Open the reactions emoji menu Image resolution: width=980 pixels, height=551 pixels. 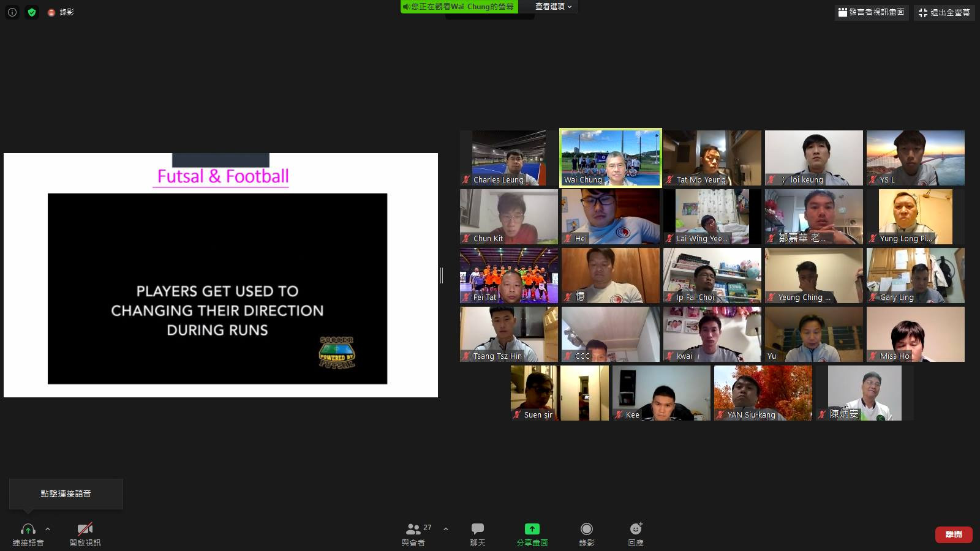[636, 529]
